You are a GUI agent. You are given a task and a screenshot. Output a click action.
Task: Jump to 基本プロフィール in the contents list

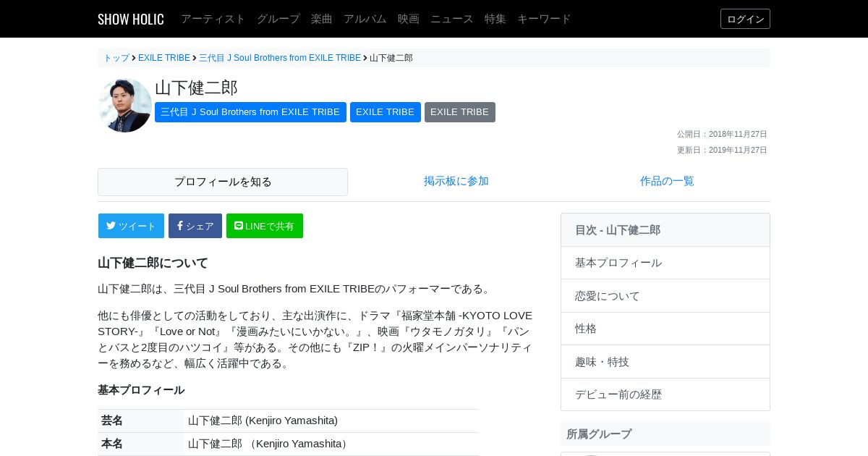[x=665, y=263]
